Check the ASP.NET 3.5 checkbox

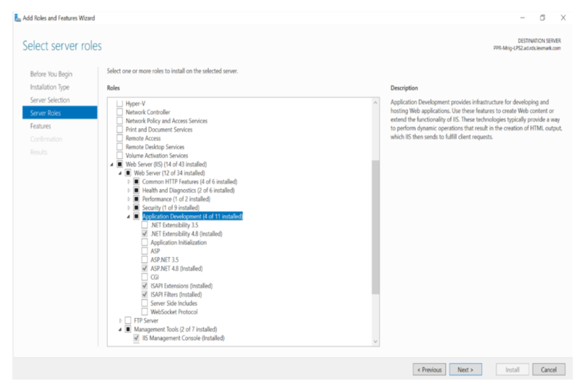pyautogui.click(x=145, y=260)
